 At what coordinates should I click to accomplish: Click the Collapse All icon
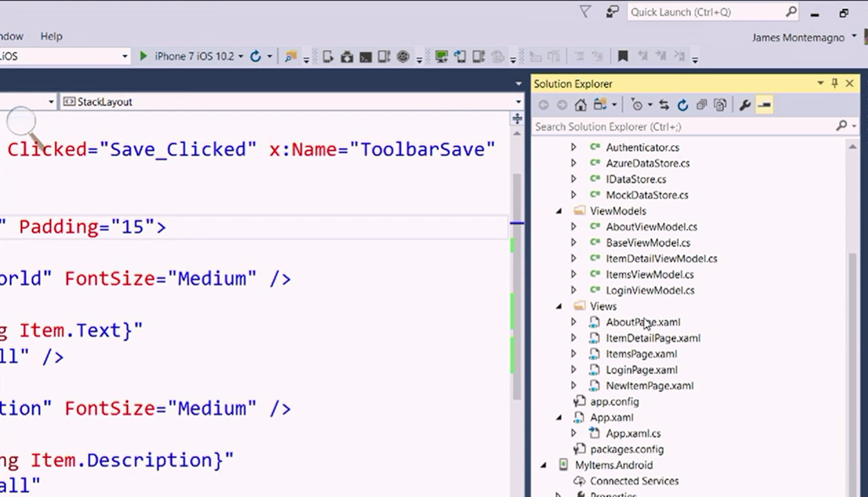click(702, 105)
